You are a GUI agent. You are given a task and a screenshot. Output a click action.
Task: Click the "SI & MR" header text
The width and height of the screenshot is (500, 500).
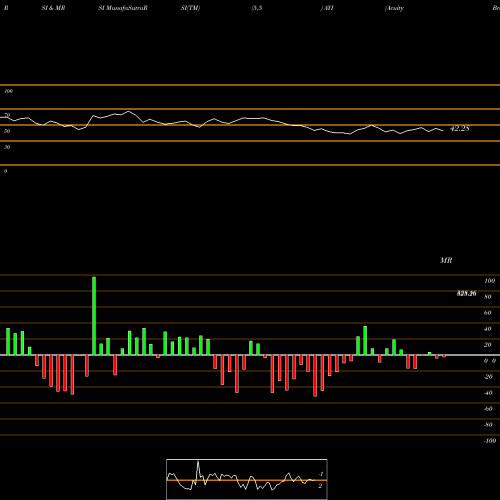[x=53, y=8]
